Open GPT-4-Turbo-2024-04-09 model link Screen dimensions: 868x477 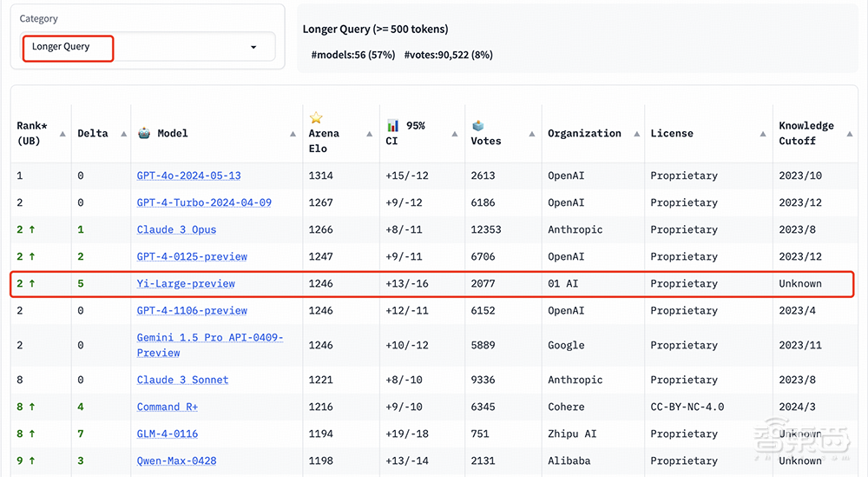(204, 202)
